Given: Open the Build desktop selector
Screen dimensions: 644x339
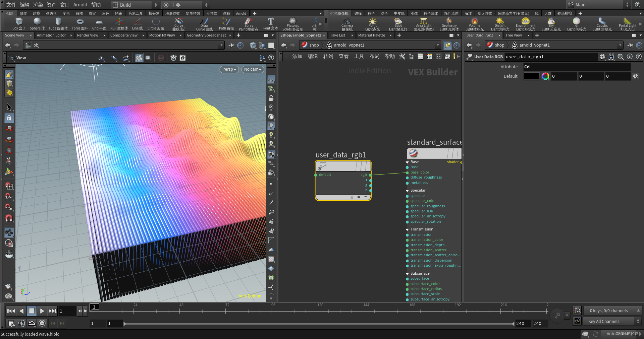Looking at the screenshot, I should click(x=134, y=5).
